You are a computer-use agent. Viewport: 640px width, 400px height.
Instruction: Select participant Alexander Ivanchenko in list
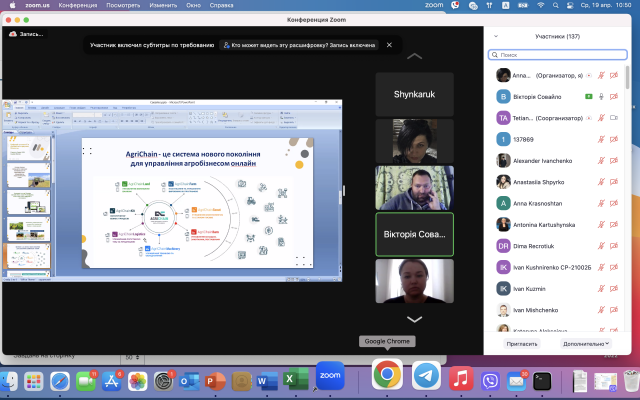coord(557,161)
